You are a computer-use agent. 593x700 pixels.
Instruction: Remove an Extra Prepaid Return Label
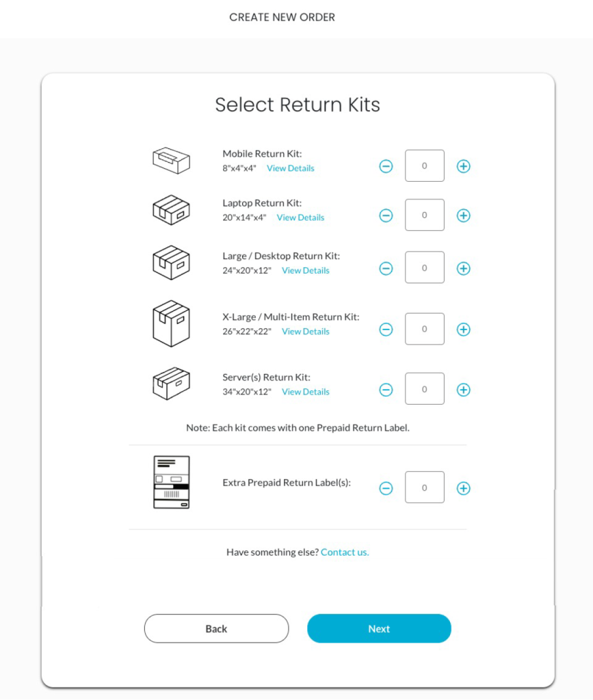click(x=386, y=488)
